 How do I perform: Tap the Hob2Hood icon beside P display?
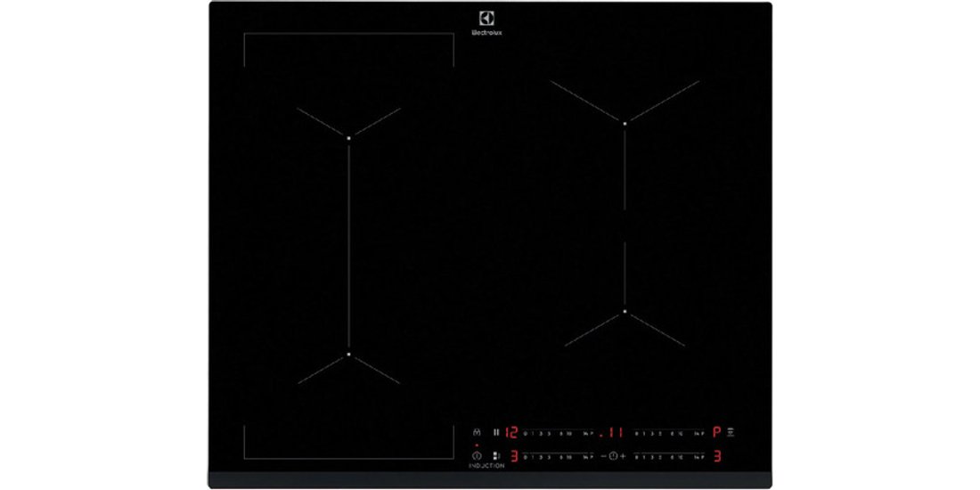pyautogui.click(x=731, y=432)
